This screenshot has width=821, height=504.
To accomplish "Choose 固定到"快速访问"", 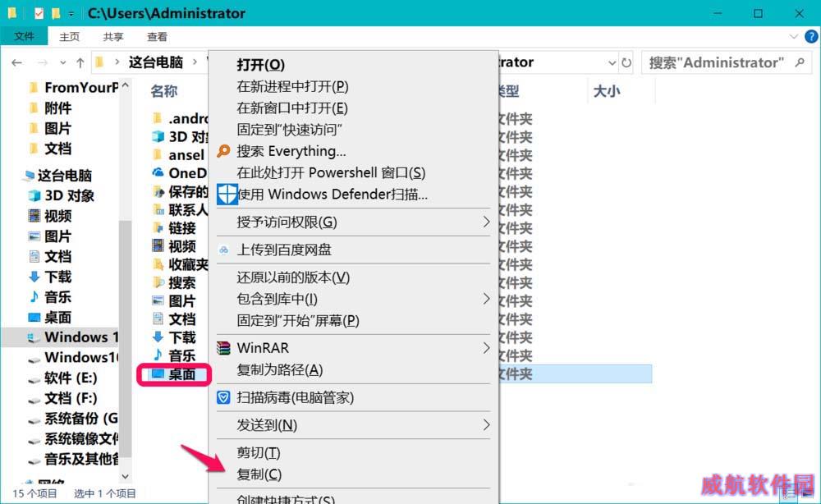I will coord(289,130).
